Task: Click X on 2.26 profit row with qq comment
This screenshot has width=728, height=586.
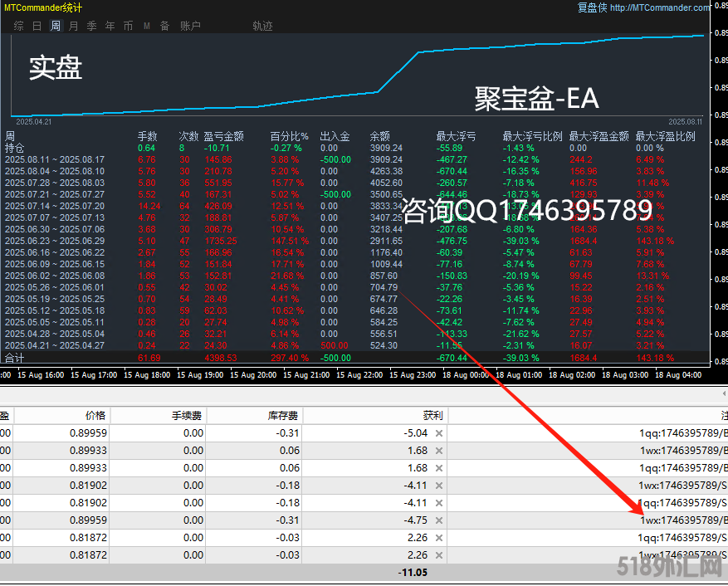Action: point(439,537)
